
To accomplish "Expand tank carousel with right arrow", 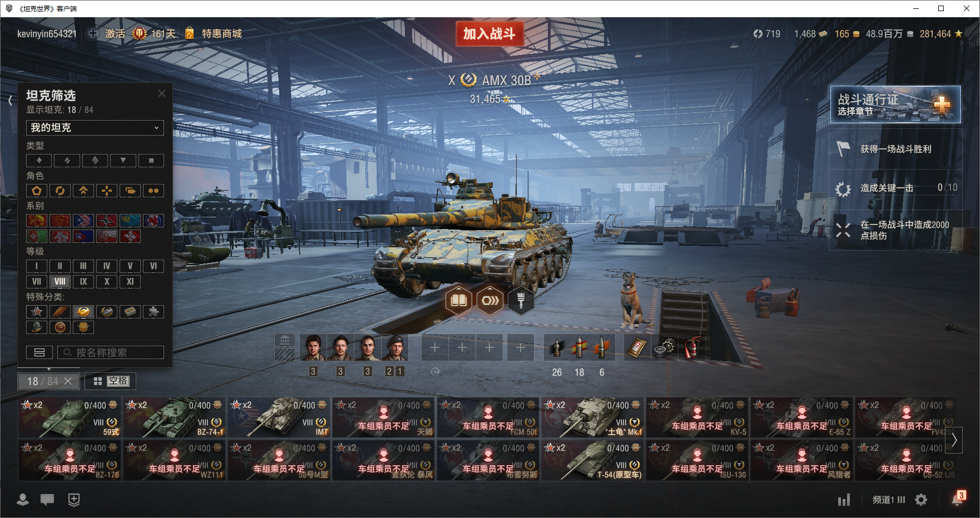I will click(x=954, y=440).
